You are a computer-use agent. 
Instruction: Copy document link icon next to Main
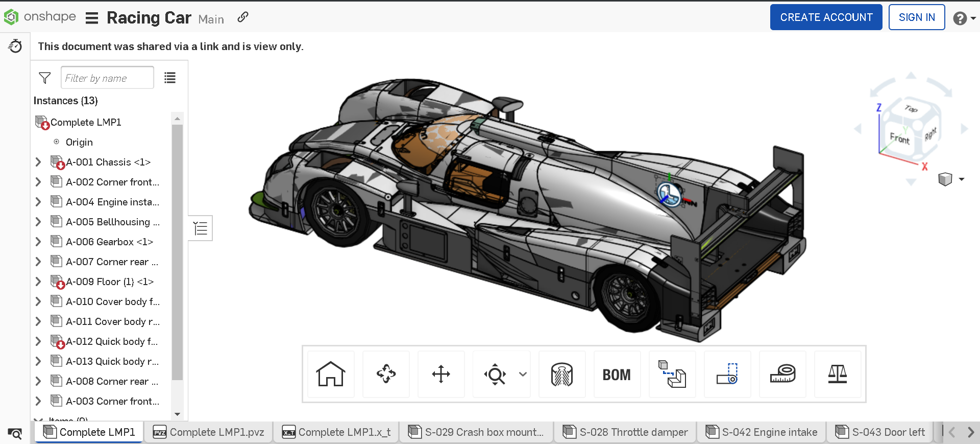(x=243, y=17)
